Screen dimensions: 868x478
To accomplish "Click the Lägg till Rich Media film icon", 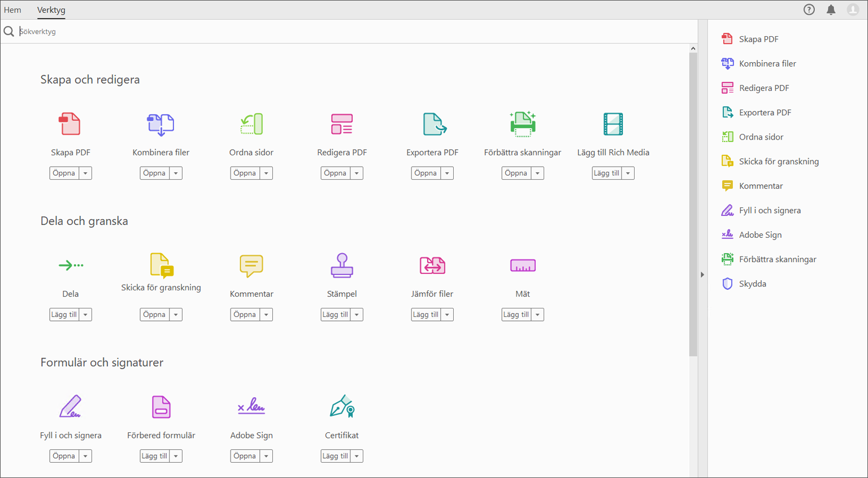I will [613, 124].
